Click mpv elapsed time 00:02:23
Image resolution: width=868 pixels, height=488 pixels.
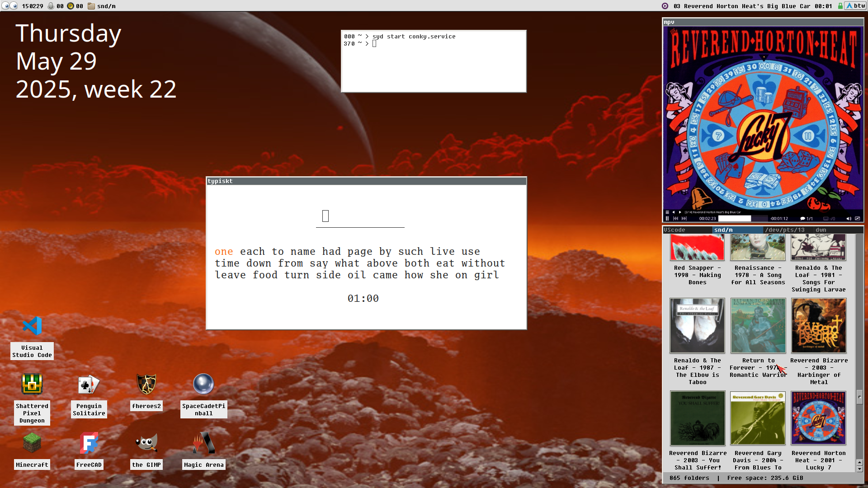point(708,219)
